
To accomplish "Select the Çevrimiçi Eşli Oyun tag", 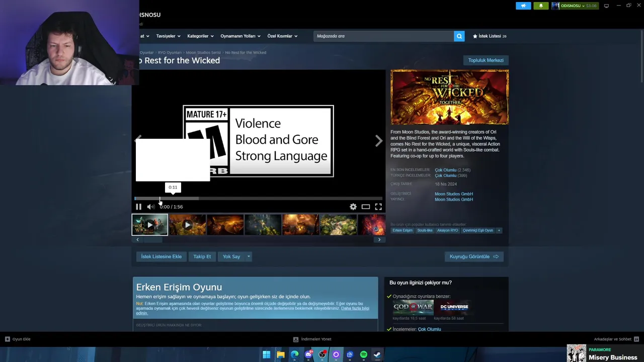I will coord(478,230).
